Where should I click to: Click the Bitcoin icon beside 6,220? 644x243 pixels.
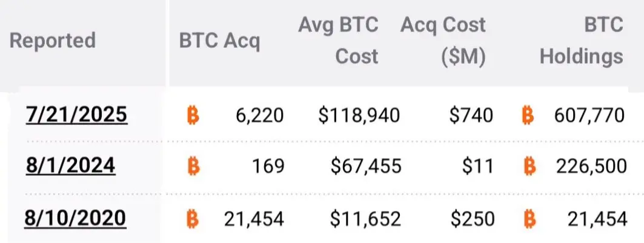pyautogui.click(x=193, y=115)
